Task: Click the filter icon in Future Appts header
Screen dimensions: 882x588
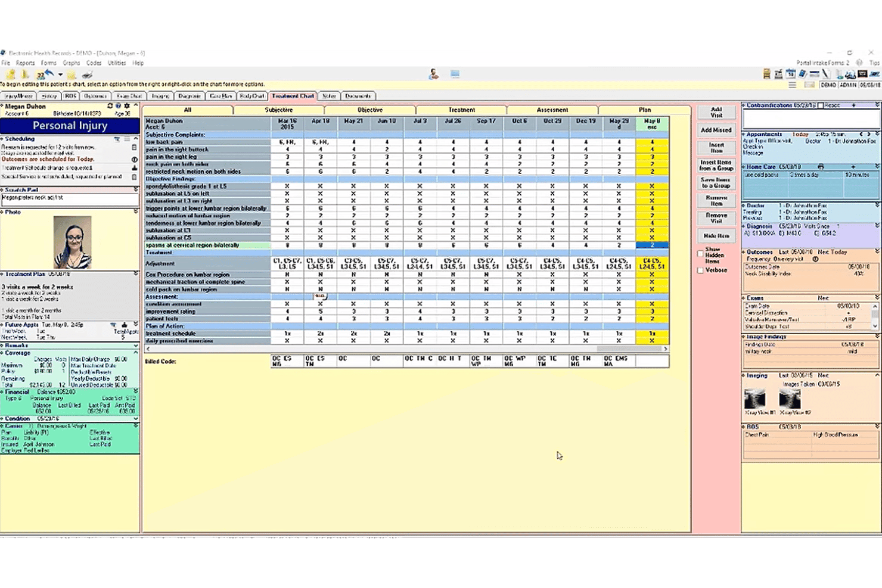Action: [x=113, y=325]
